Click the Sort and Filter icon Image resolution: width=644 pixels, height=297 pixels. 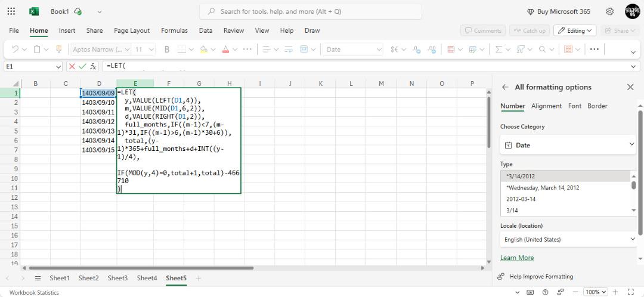click(521, 49)
